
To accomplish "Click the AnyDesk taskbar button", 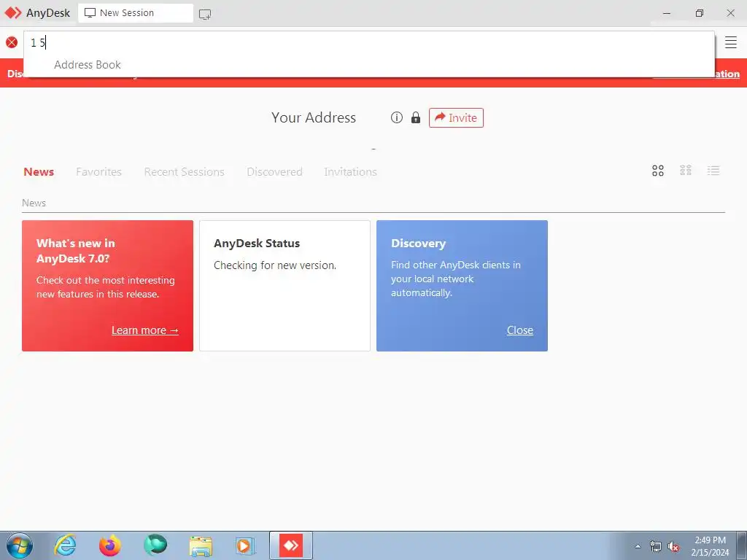I will pyautogui.click(x=291, y=545).
